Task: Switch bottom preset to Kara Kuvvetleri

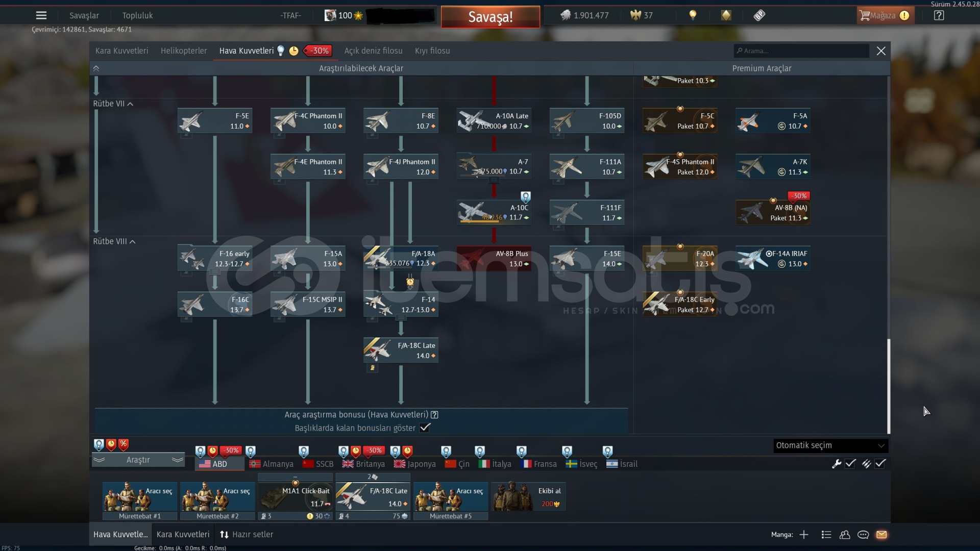Action: pyautogui.click(x=183, y=534)
